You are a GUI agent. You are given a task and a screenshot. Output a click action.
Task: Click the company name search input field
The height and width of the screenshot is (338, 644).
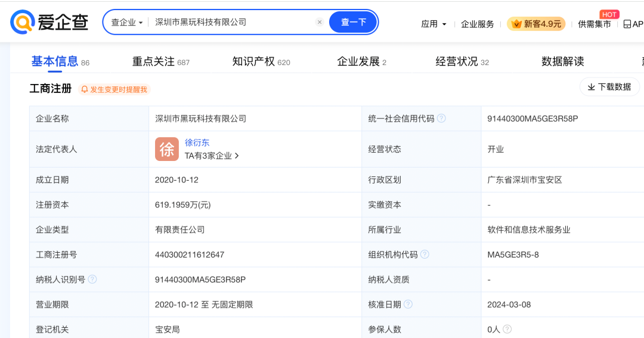pos(232,22)
